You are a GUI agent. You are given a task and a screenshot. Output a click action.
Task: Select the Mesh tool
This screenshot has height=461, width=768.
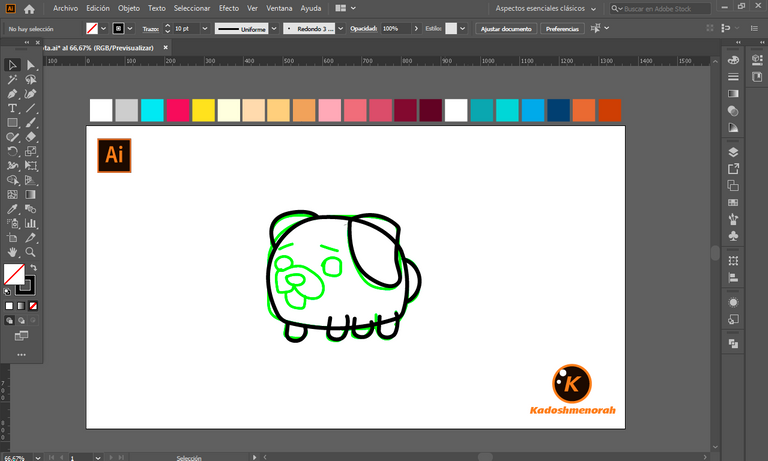pyautogui.click(x=12, y=194)
